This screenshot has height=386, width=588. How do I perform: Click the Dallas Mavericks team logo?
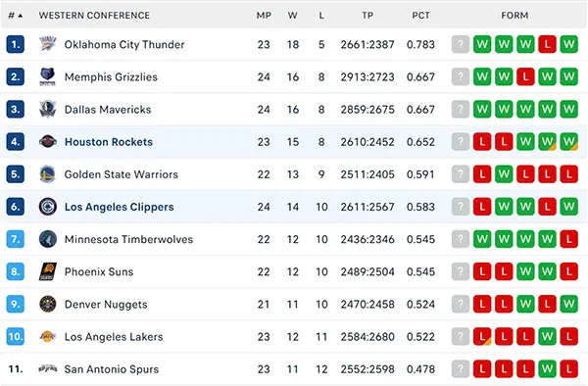click(x=48, y=110)
